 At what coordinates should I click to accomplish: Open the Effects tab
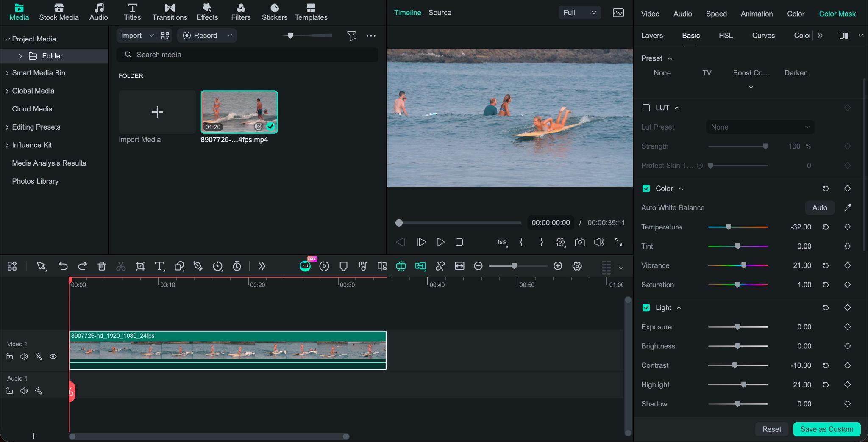(207, 12)
